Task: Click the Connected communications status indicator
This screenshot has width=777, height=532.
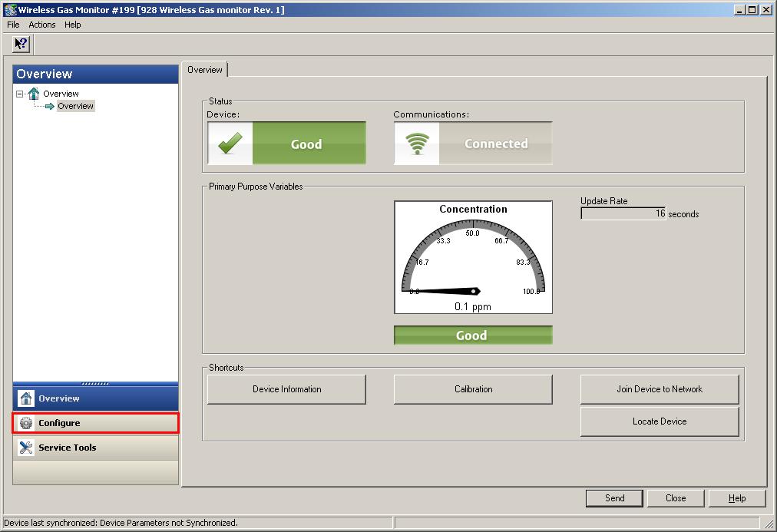Action: point(495,144)
